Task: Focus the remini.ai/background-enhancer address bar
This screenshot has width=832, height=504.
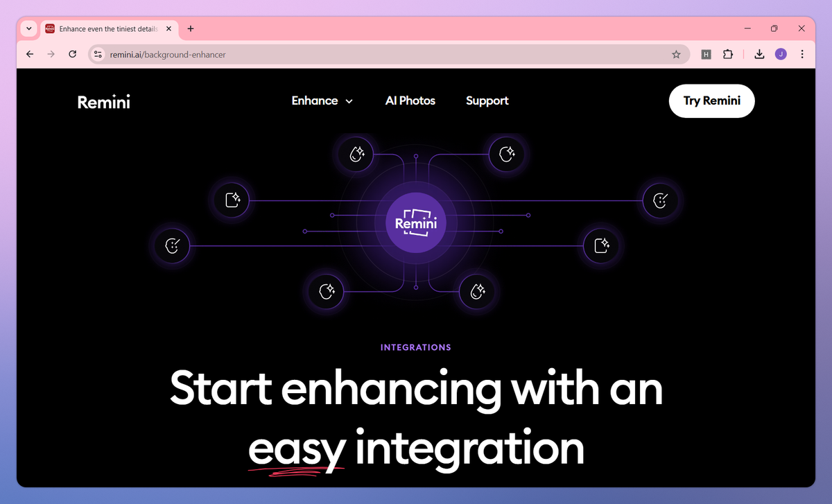Action: [390, 54]
